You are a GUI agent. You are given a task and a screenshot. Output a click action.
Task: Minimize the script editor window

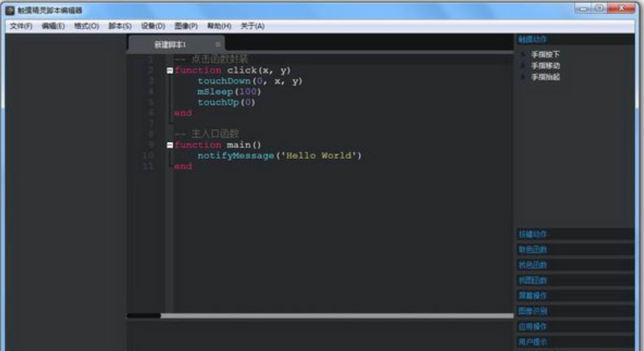[x=583, y=8]
